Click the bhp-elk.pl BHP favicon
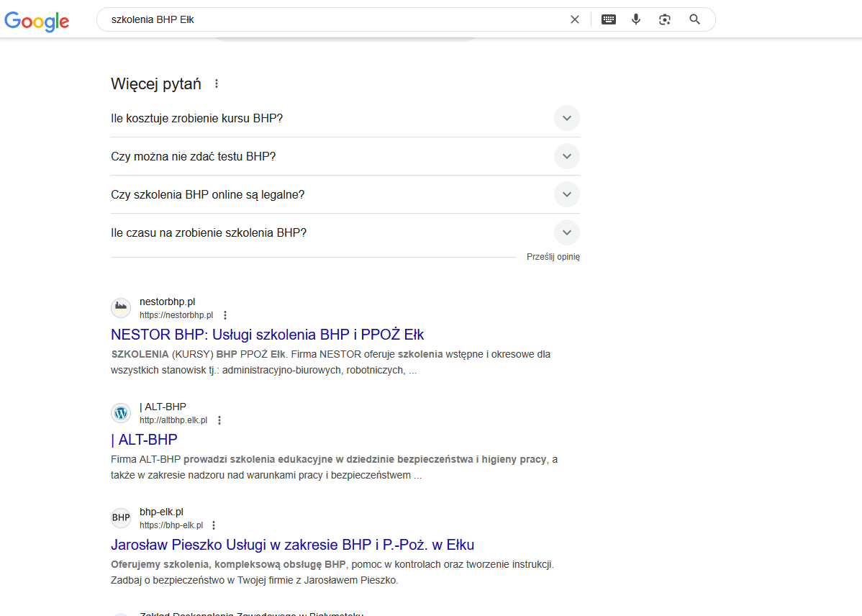862x616 pixels. click(121, 517)
